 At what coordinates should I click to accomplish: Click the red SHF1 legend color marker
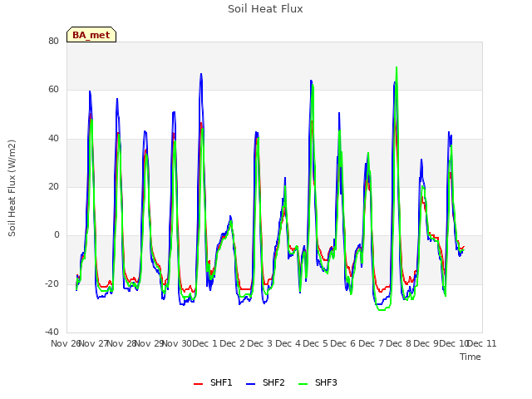point(198,384)
